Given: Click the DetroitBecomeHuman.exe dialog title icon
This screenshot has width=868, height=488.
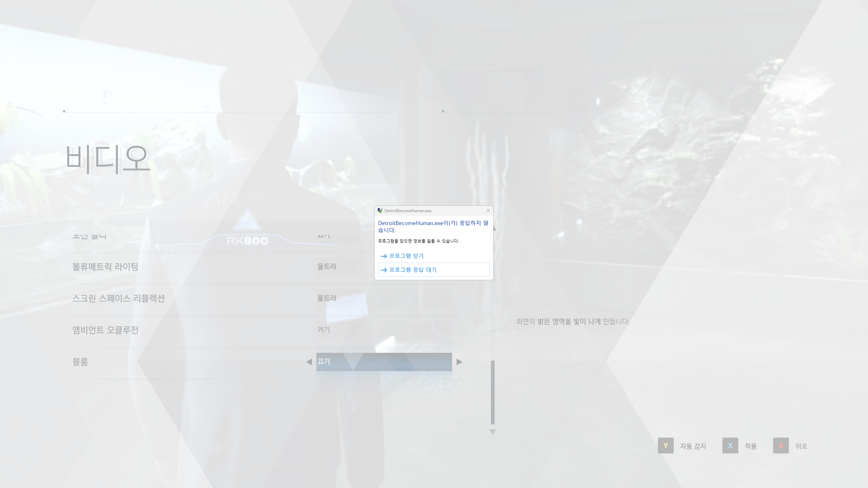Looking at the screenshot, I should (380, 210).
